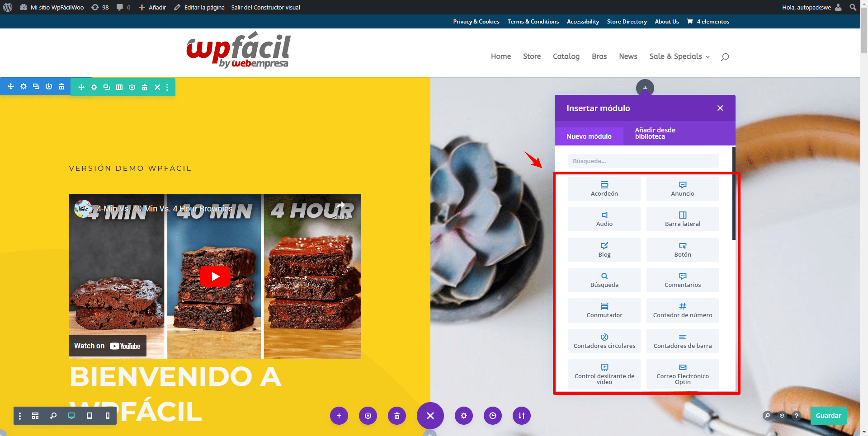Switch to wireframe view icon

pyautogui.click(x=35, y=416)
